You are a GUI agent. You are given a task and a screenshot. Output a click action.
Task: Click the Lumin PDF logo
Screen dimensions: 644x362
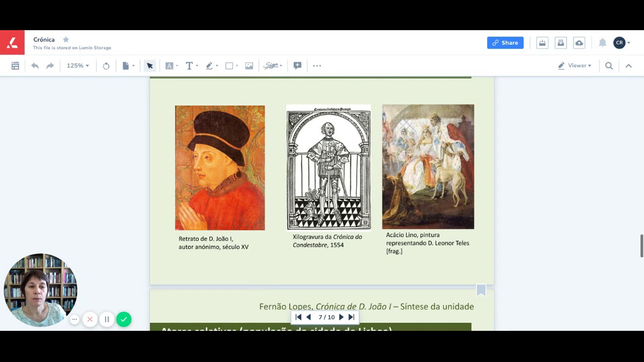(12, 43)
